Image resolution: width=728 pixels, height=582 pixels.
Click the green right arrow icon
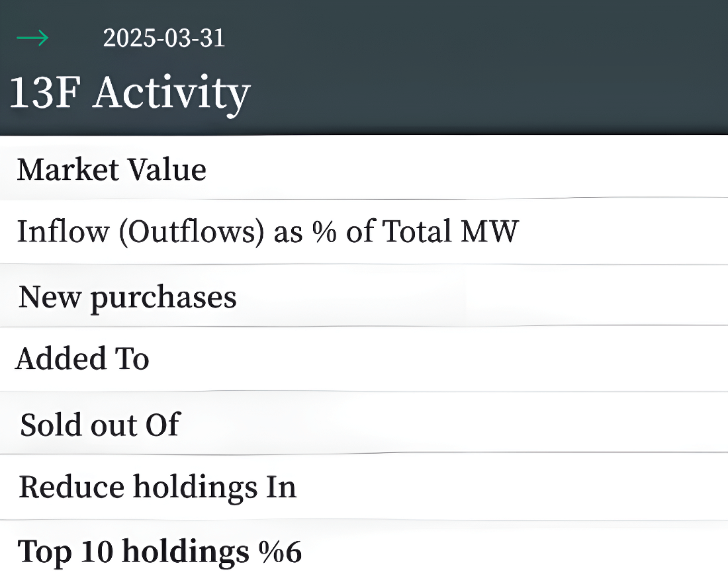(x=32, y=38)
